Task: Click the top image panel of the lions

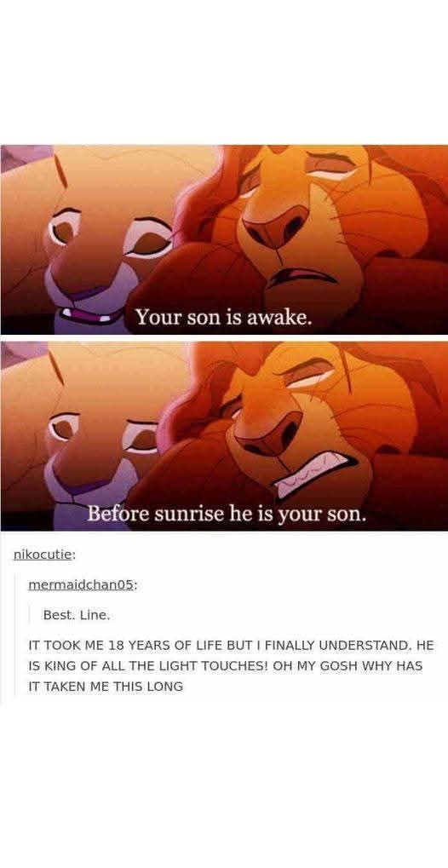Action: 224,239
